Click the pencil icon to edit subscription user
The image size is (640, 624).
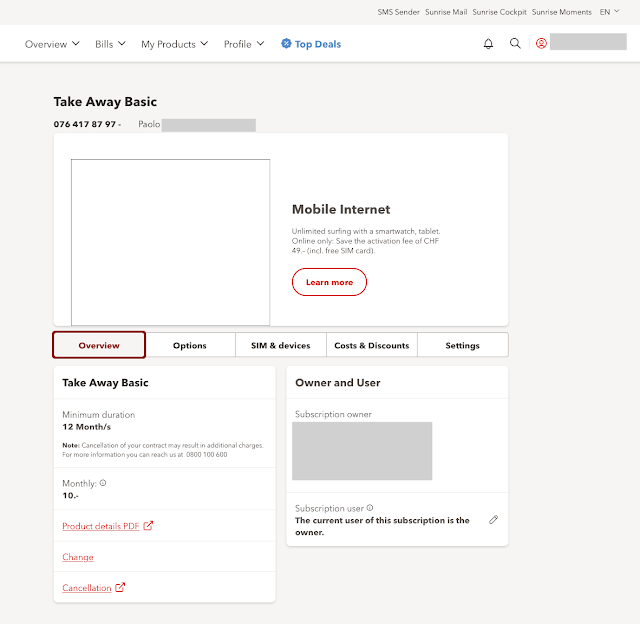click(493, 520)
